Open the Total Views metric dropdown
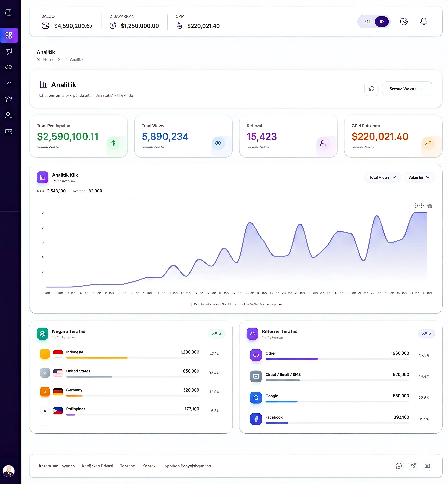 click(382, 177)
